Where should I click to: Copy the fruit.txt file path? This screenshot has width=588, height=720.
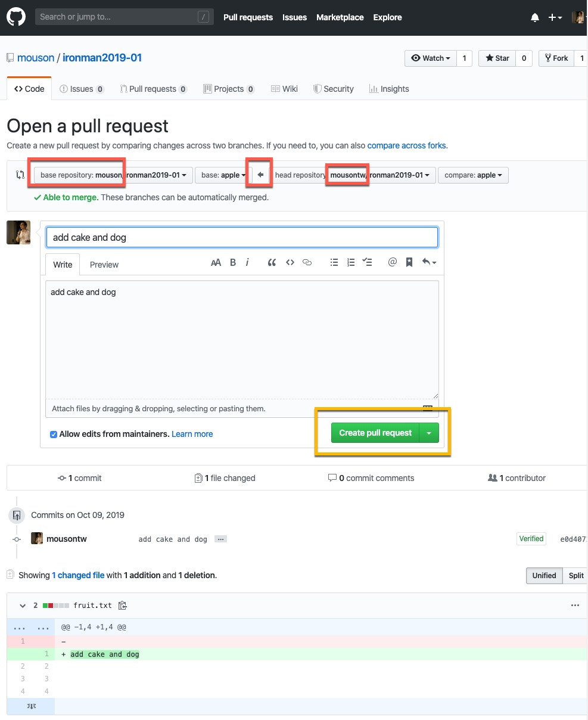tap(123, 606)
